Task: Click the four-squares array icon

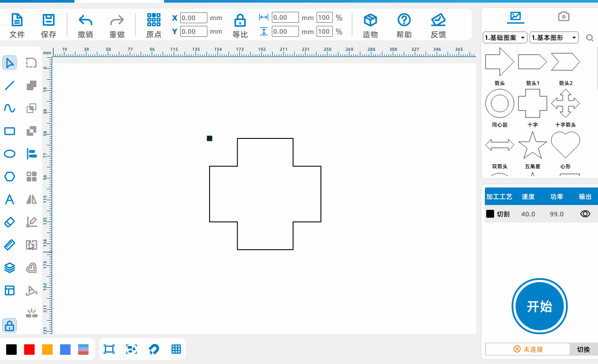Action: pyautogui.click(x=31, y=177)
